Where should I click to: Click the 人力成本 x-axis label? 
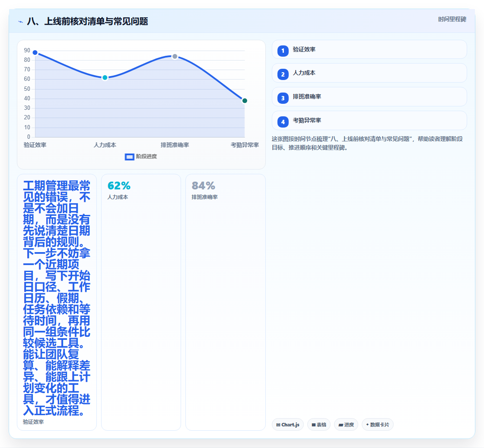point(105,145)
